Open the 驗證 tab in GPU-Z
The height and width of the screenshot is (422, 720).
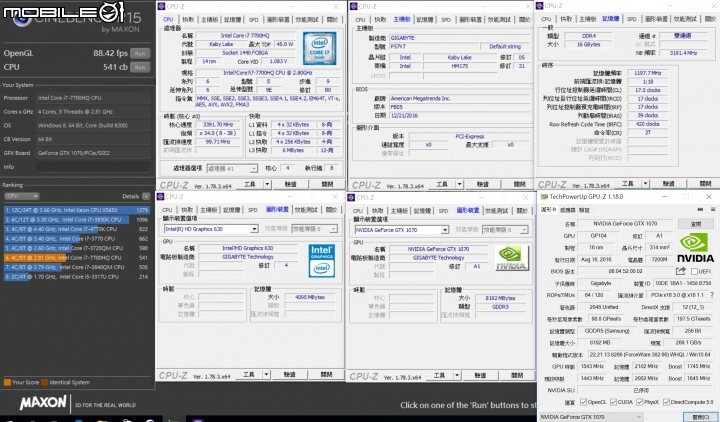[x=584, y=210]
